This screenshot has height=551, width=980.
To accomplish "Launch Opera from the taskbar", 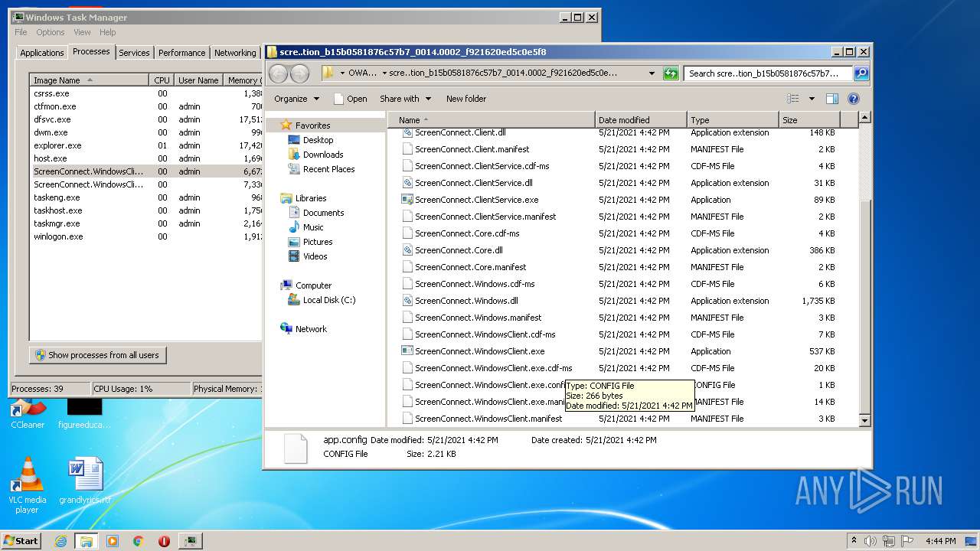I will tap(164, 541).
